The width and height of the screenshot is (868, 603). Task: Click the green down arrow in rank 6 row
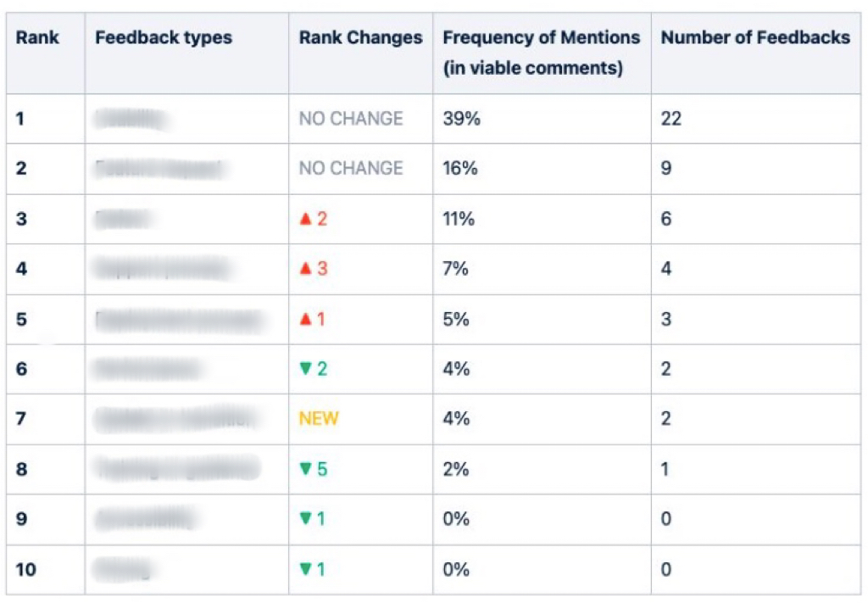pyautogui.click(x=306, y=369)
